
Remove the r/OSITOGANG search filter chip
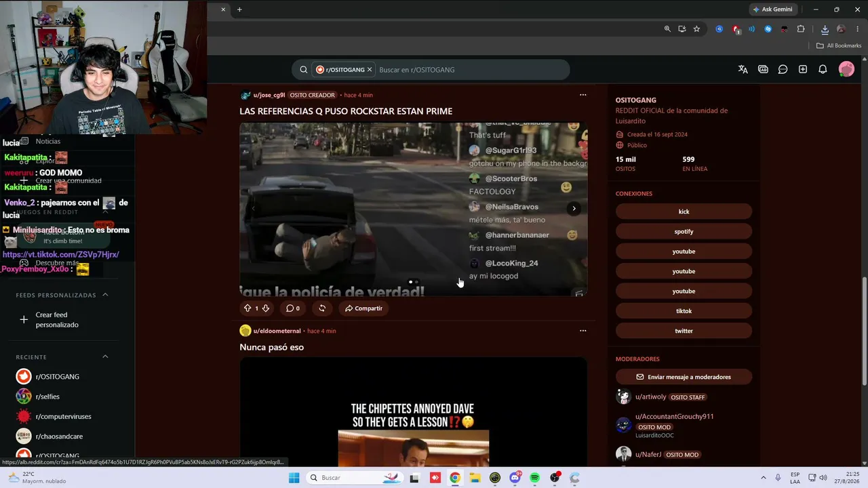coord(370,70)
